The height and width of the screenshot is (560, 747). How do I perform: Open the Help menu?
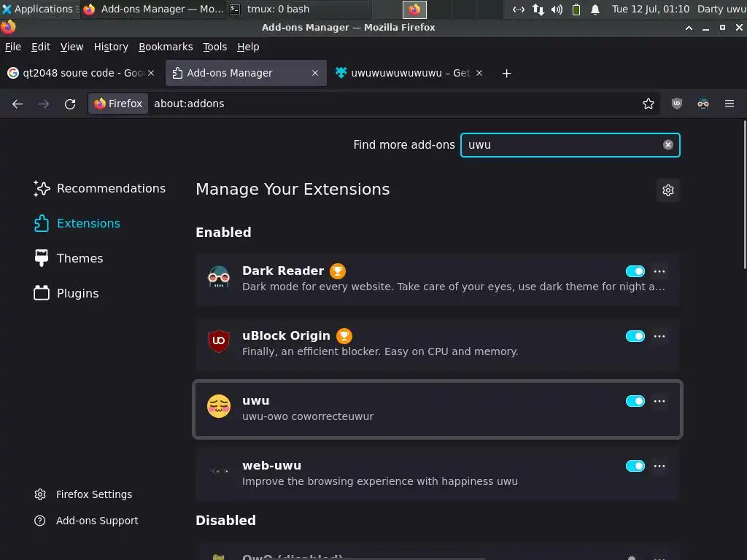248,47
